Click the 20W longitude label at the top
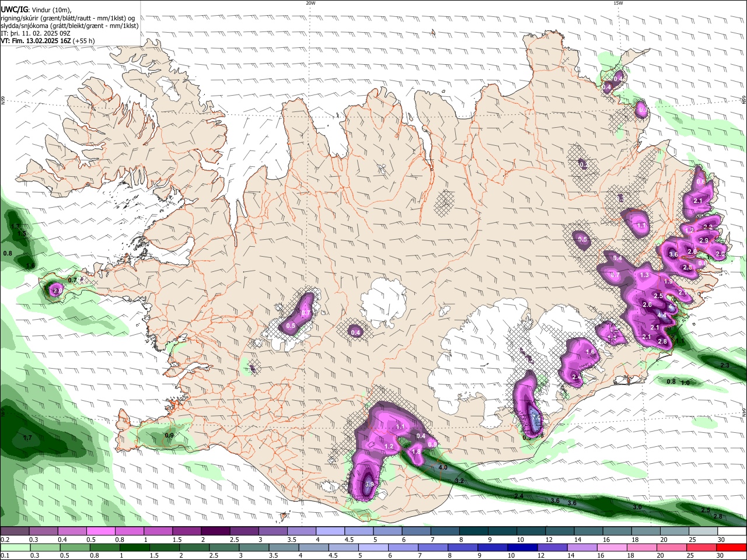747x560 pixels. tap(310, 3)
